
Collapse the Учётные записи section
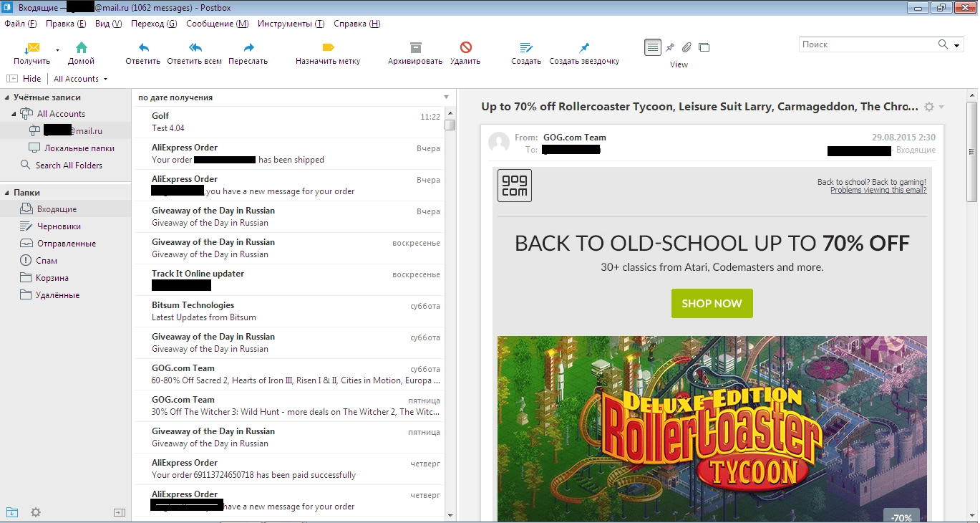click(7, 97)
